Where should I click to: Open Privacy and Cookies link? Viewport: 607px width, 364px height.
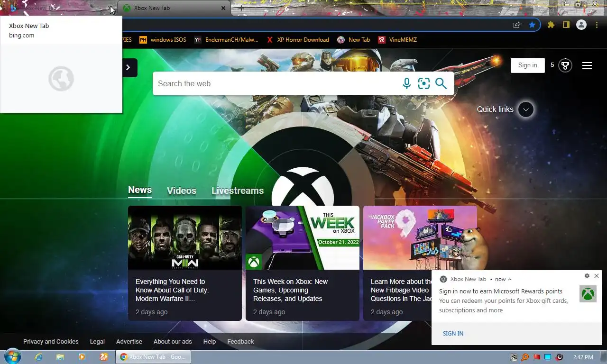coord(51,341)
